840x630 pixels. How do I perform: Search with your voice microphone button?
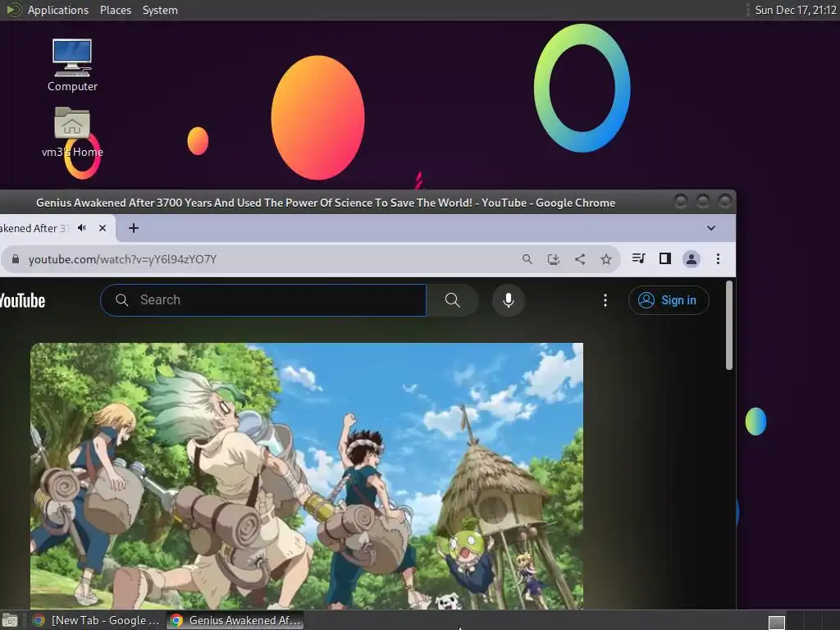[509, 300]
